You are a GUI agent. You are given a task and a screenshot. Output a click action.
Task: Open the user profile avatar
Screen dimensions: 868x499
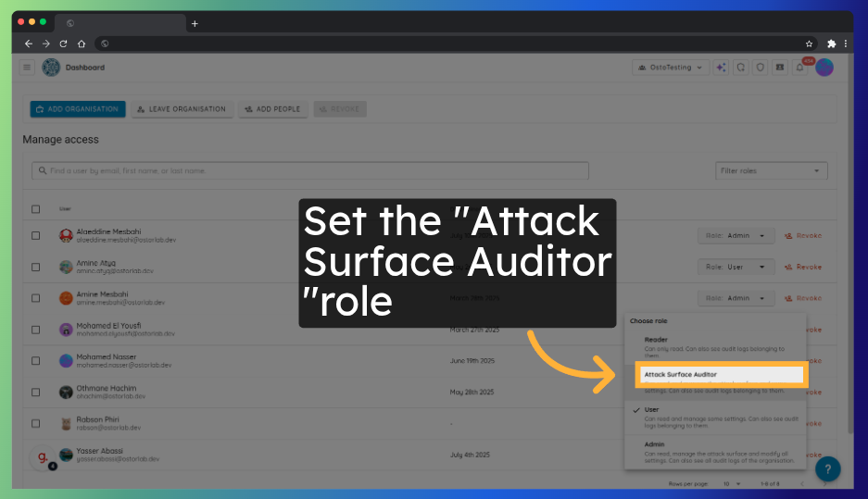824,68
